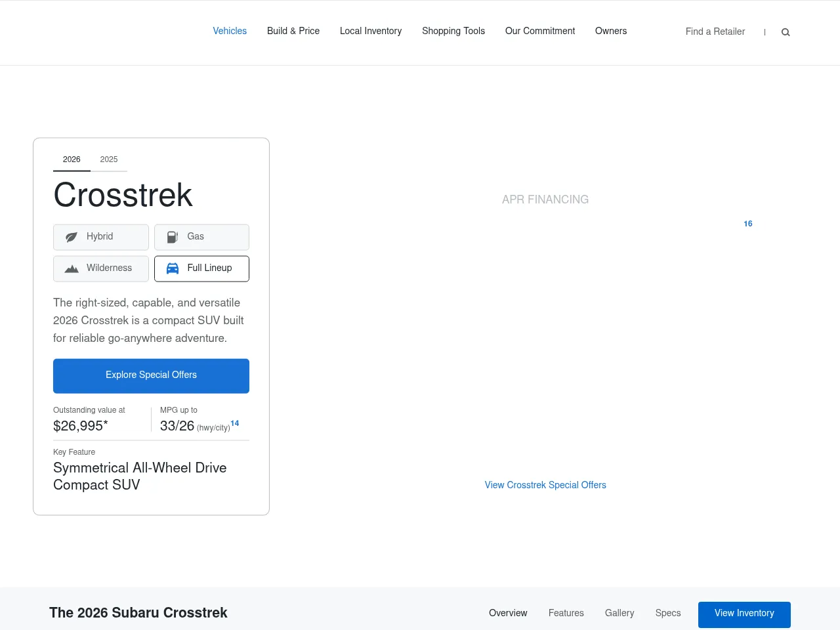Screen dimensions: 840x630
Task: Switch to the 2026 model year tab
Action: pyautogui.click(x=72, y=159)
